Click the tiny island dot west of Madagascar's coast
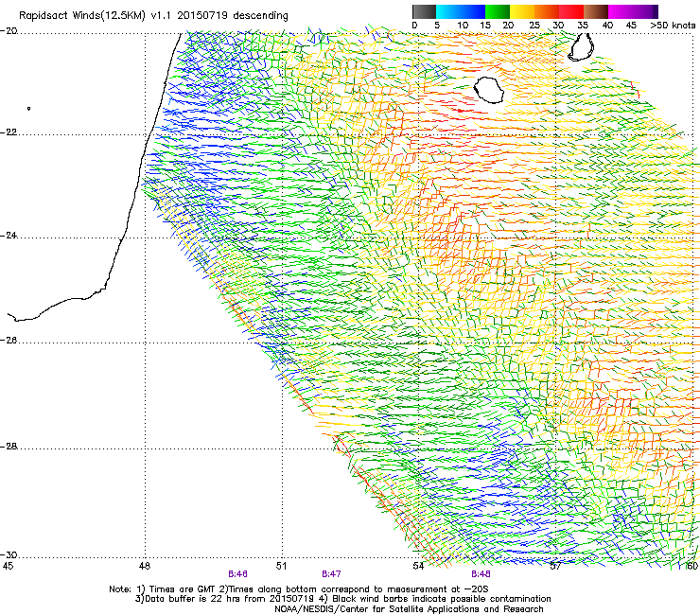Screen dimensions: 700x615 click(29, 108)
